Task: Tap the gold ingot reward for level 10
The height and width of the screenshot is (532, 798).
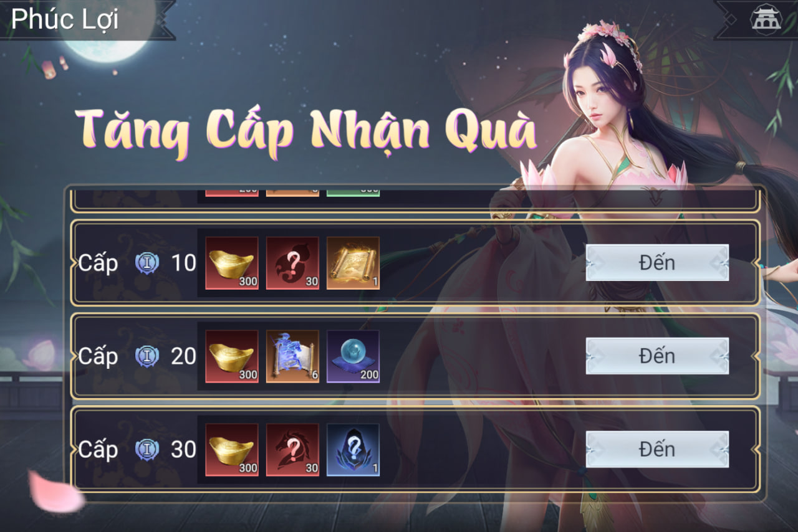Action: (x=232, y=263)
